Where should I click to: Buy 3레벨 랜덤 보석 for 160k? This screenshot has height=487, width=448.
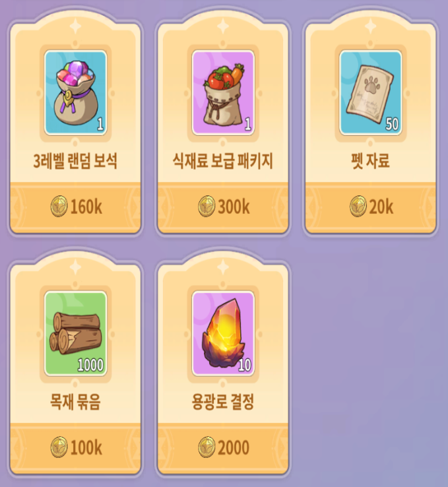75,207
